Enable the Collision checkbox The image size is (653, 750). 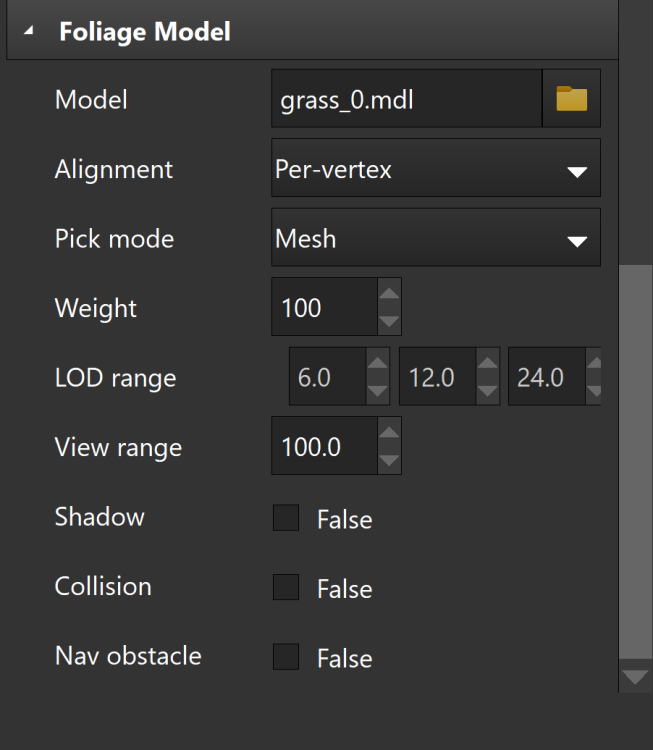tap(286, 587)
